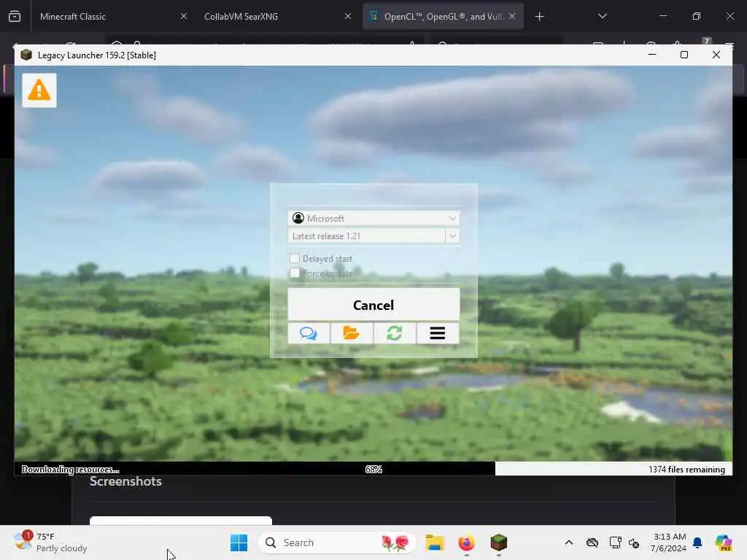Cancel the resource download
This screenshot has height=560, width=747.
(x=373, y=304)
